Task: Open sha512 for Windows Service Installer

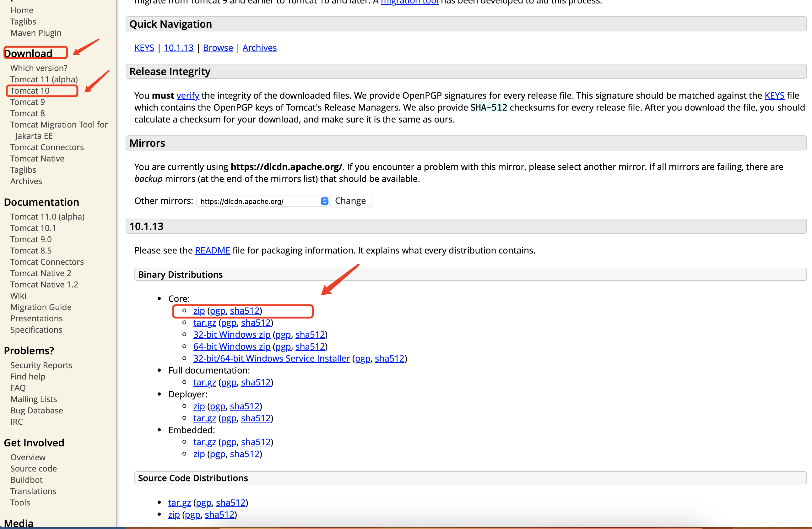Action: tap(390, 359)
